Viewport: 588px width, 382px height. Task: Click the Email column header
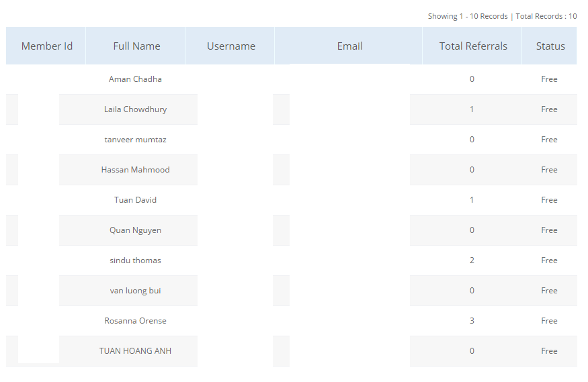tap(349, 46)
